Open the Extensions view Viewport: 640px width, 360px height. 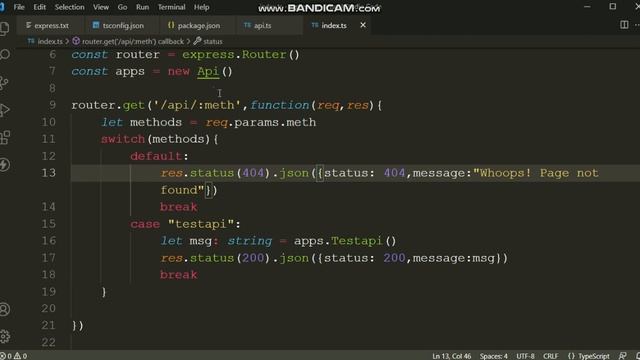coord(5,137)
